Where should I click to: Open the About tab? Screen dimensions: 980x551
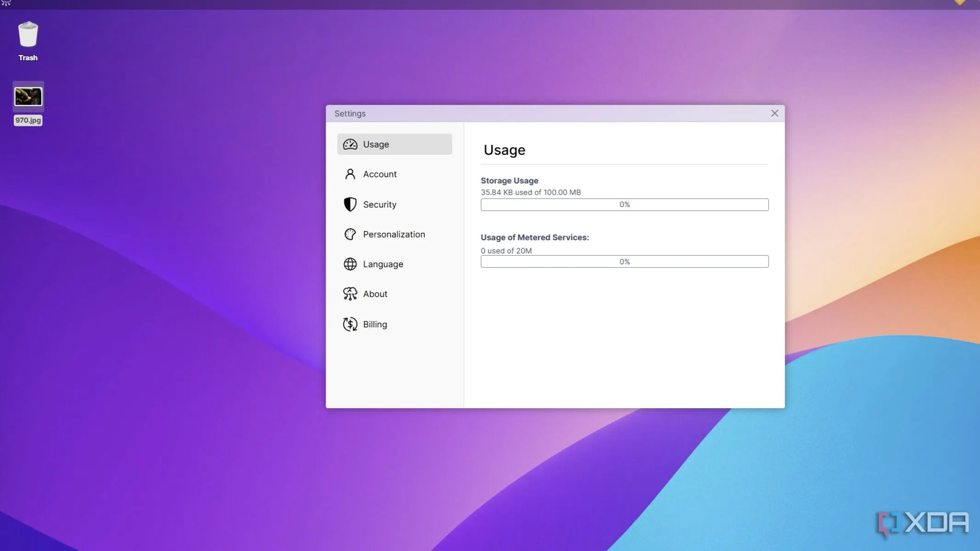pyautogui.click(x=395, y=294)
